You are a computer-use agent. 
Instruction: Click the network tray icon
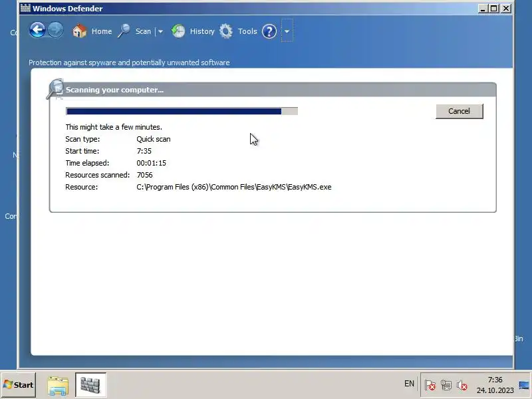coord(446,385)
